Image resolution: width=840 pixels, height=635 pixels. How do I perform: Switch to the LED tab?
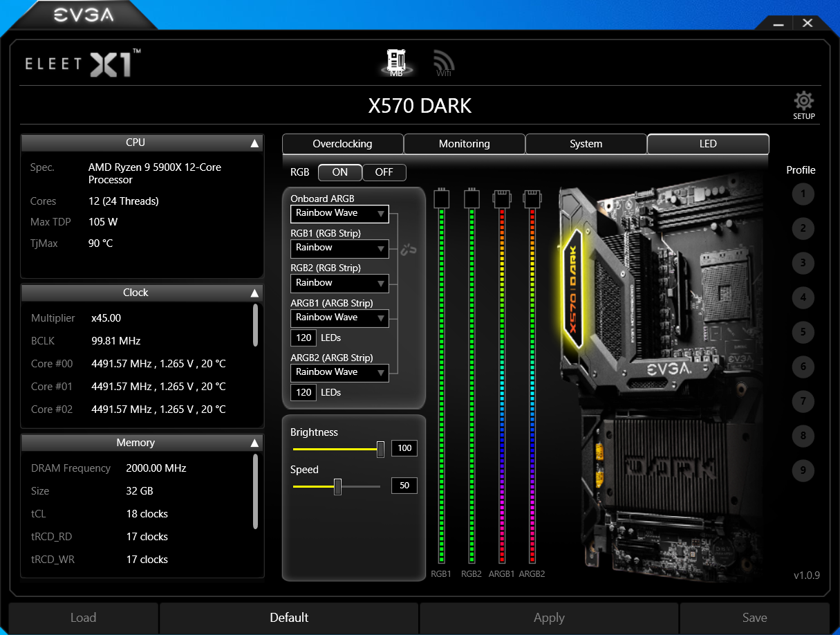[x=708, y=144]
